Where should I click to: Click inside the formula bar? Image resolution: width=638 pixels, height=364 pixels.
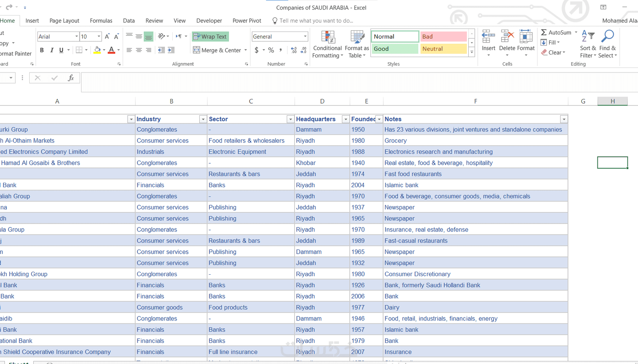[360, 82]
